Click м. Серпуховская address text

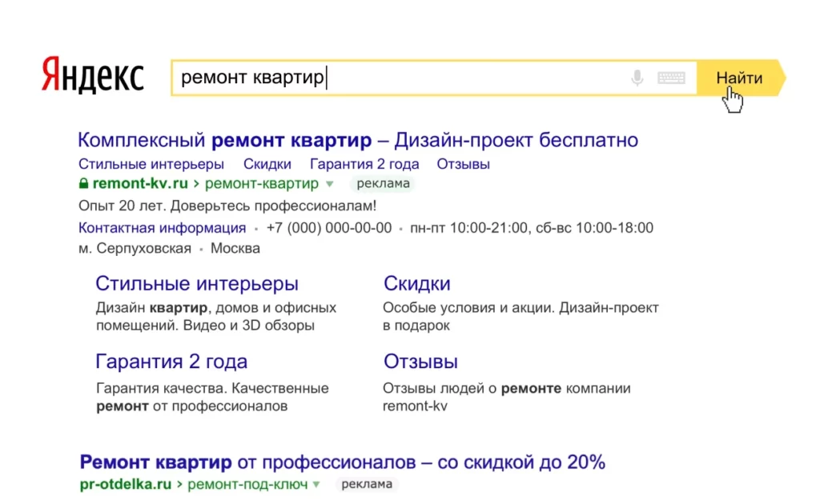[135, 248]
